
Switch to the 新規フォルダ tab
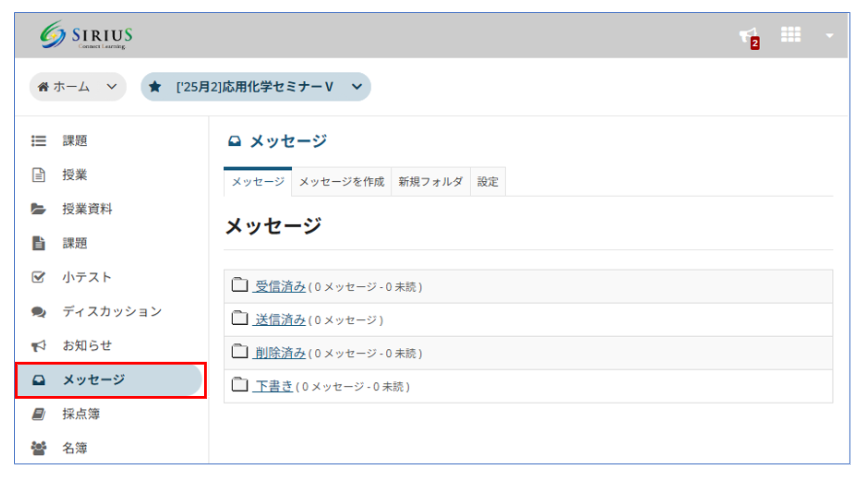click(x=430, y=182)
